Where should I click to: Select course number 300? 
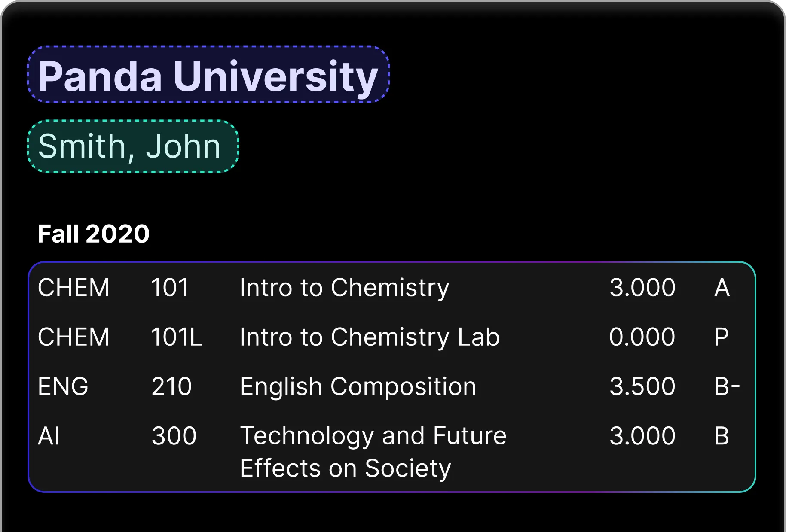pyautogui.click(x=174, y=436)
